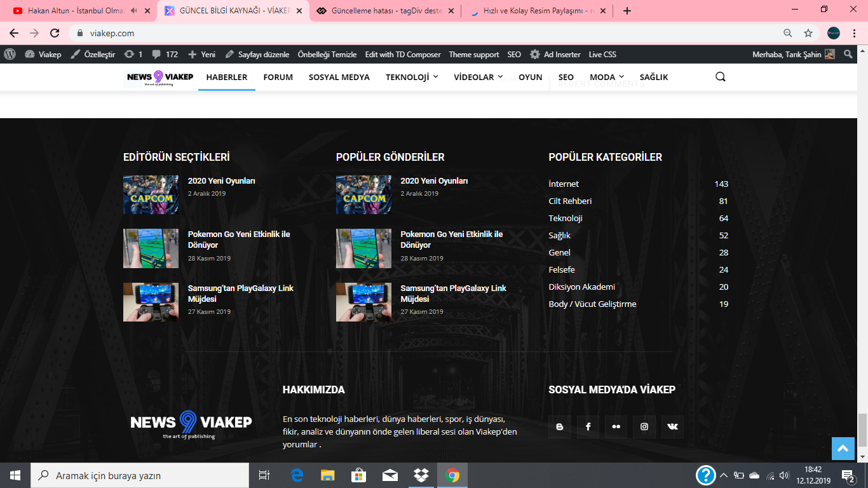
Task: Click the NEWS VIAKEP logo in the header
Action: 159,78
